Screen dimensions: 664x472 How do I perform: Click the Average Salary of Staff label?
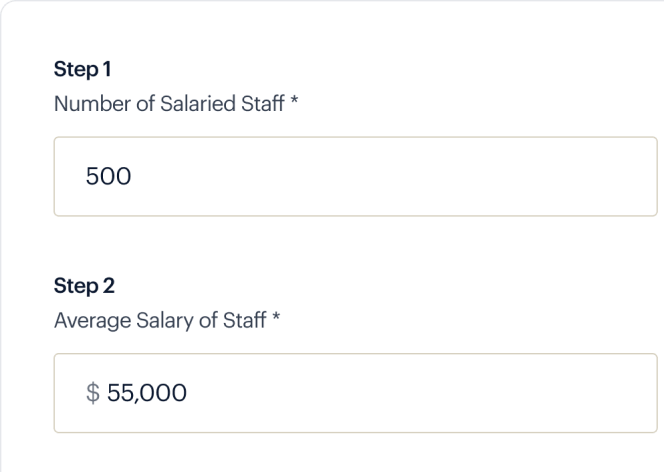[x=160, y=320]
